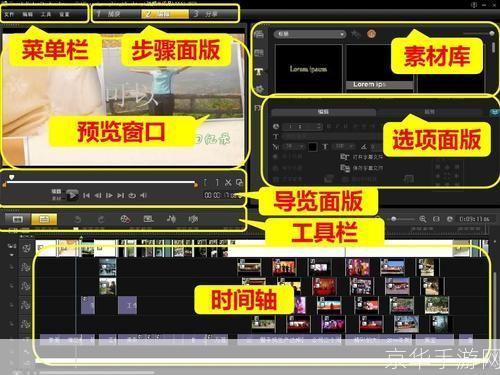Click the screen-shaped toolbar icon after film reel

148,219
